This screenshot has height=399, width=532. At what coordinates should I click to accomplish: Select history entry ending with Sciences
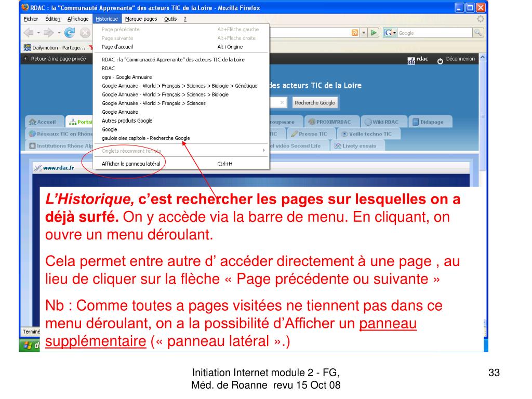point(181,103)
